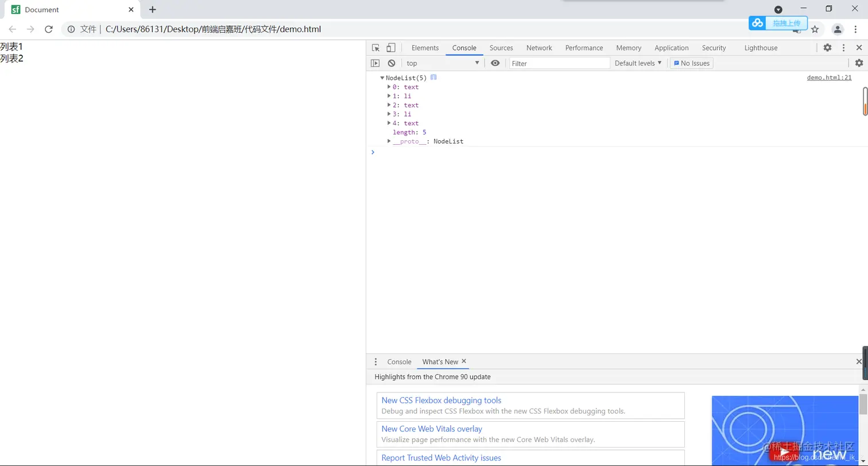The height and width of the screenshot is (466, 868).
Task: Close the bottom drawer panel
Action: pyautogui.click(x=859, y=361)
